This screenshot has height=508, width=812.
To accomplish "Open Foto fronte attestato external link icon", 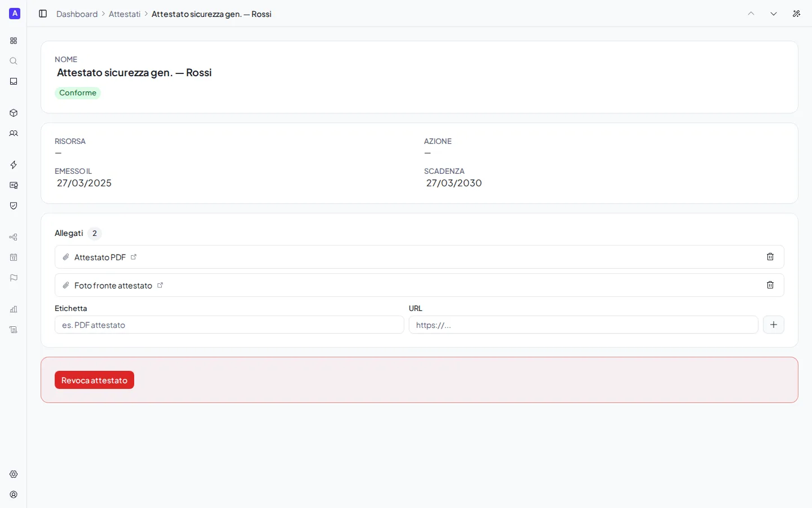I will coord(160,285).
